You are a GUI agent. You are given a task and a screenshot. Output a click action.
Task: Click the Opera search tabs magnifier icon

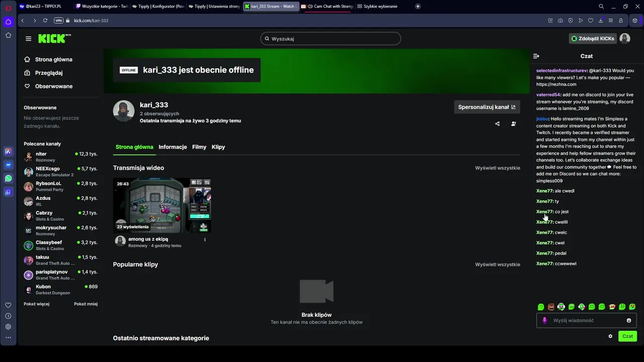point(601,7)
